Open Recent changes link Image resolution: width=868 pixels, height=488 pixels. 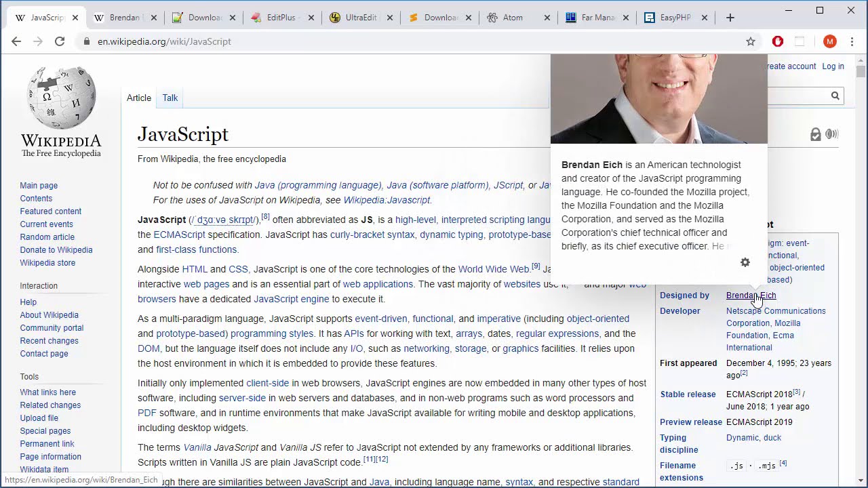click(x=49, y=341)
